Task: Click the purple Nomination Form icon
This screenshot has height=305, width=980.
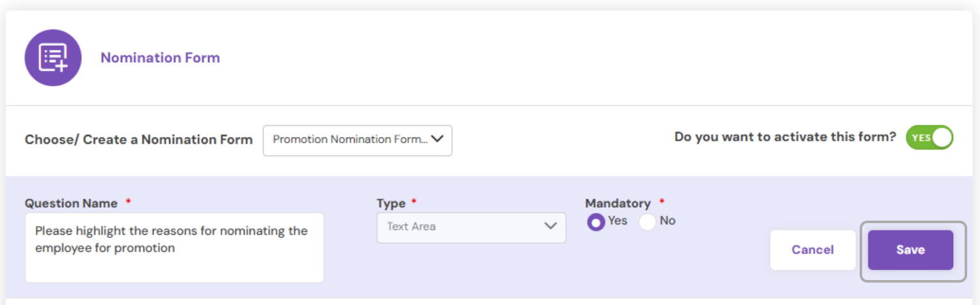Action: tap(52, 58)
